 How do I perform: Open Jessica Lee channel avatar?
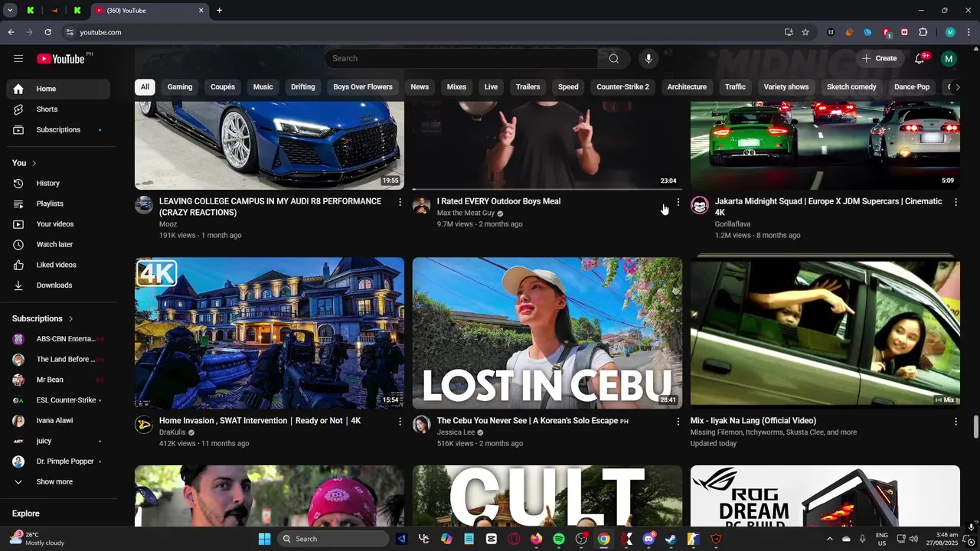click(422, 424)
